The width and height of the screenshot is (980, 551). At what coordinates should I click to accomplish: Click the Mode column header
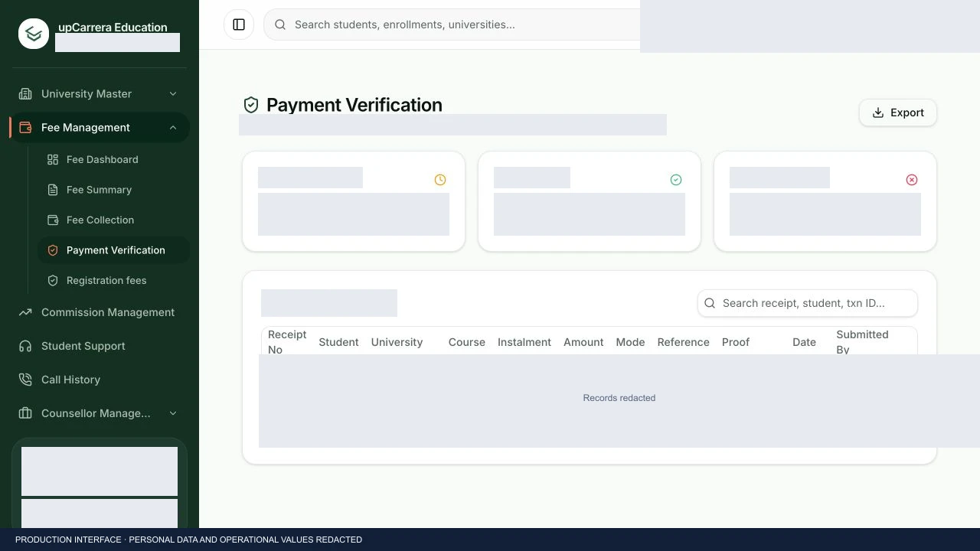point(630,342)
